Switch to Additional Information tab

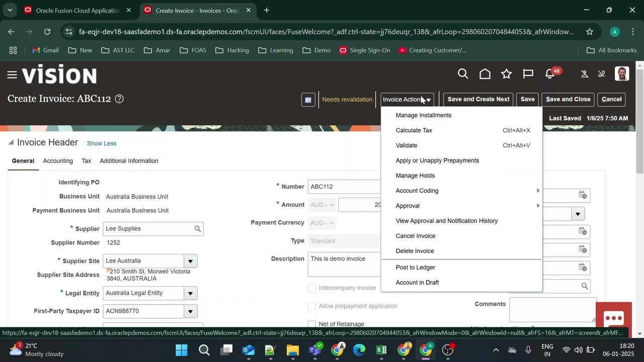[129, 161]
